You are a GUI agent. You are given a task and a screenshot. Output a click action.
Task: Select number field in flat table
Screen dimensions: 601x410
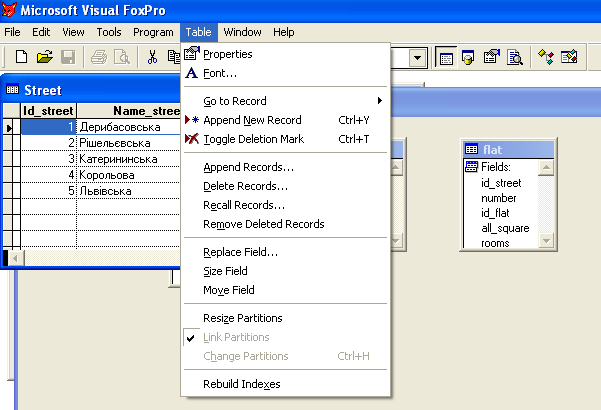coord(499,198)
